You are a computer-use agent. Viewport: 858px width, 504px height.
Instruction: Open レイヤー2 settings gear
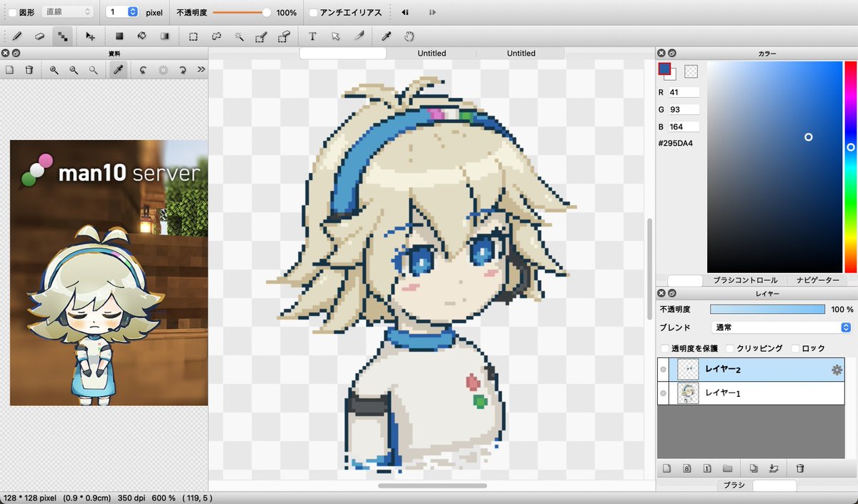(837, 370)
